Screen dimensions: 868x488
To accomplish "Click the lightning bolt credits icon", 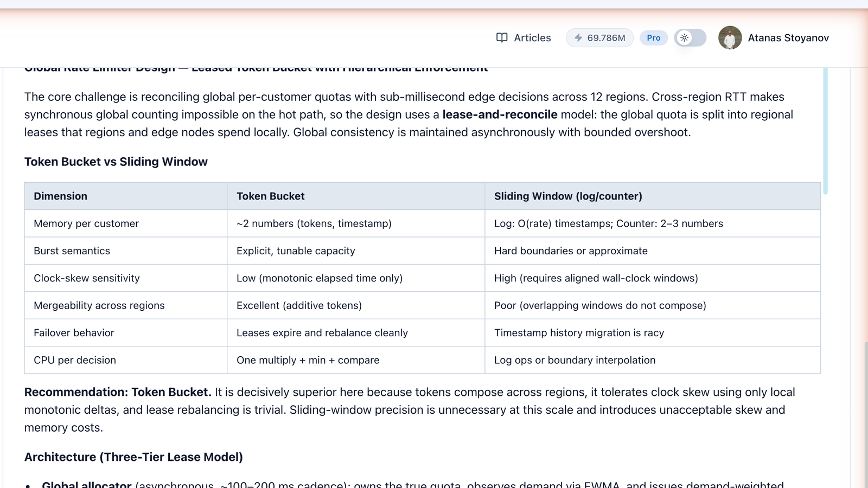I will tap(578, 38).
